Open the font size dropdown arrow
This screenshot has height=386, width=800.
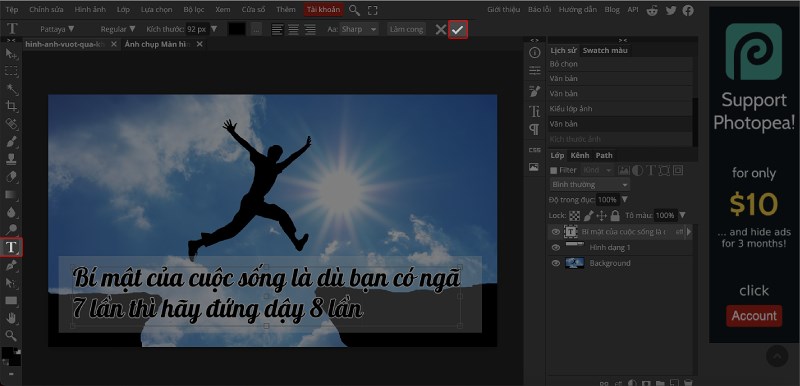tap(214, 29)
